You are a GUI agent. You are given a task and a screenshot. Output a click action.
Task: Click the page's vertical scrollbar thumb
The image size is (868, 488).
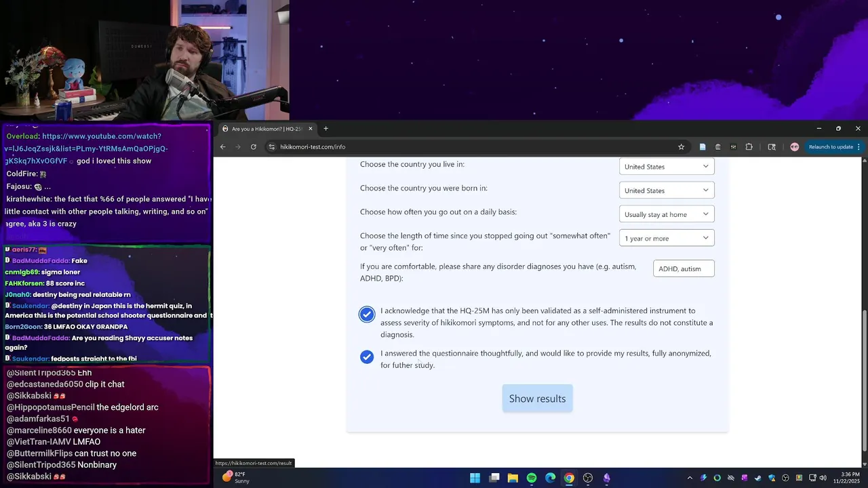[864, 380]
